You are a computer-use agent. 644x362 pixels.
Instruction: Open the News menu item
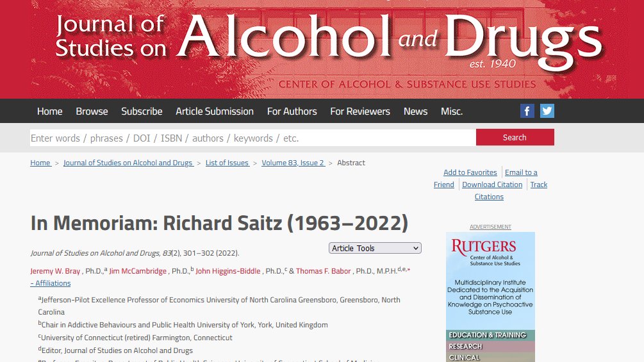415,111
